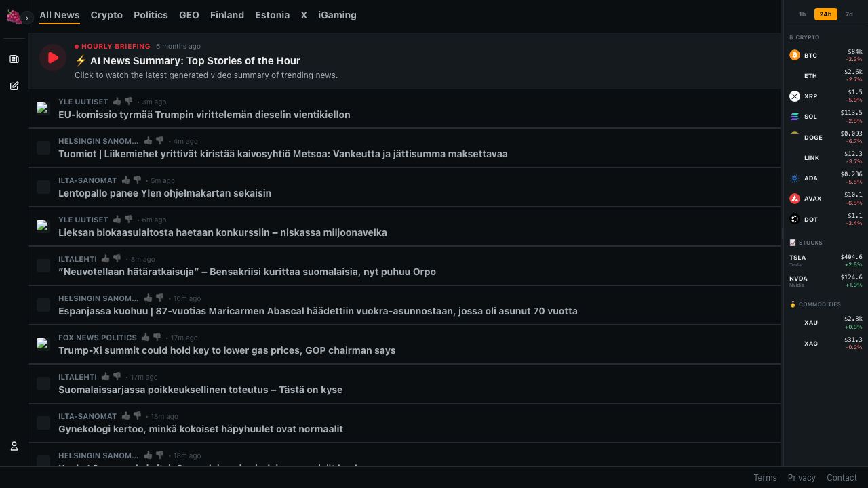Set the market timeframe to 1h
The width and height of the screenshot is (868, 488).
[x=802, y=14]
